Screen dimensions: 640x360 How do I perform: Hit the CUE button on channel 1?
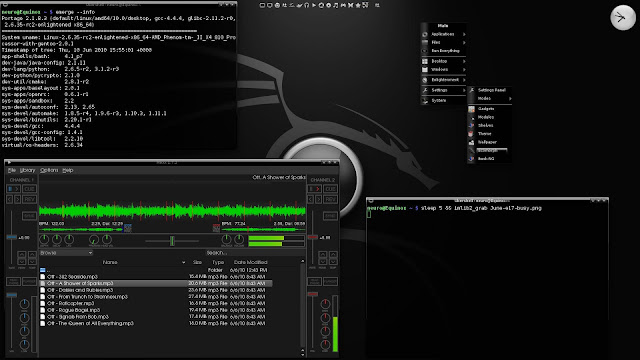click(x=29, y=189)
